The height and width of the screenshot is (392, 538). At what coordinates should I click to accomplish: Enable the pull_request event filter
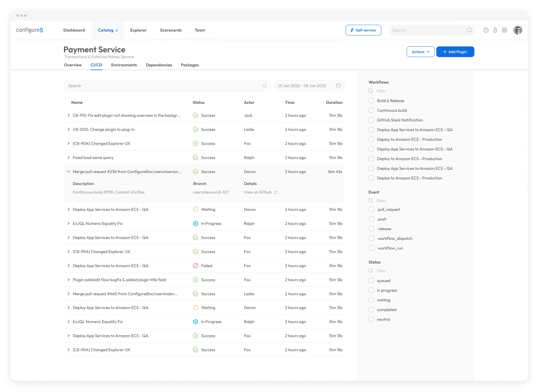[371, 209]
